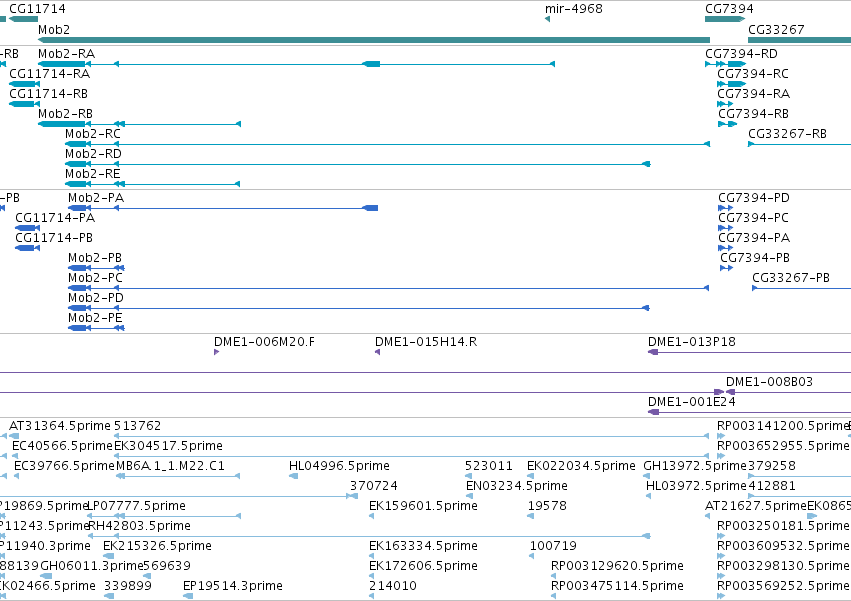This screenshot has height=601, width=851.
Task: Select the Mob2 gene label
Action: click(54, 29)
